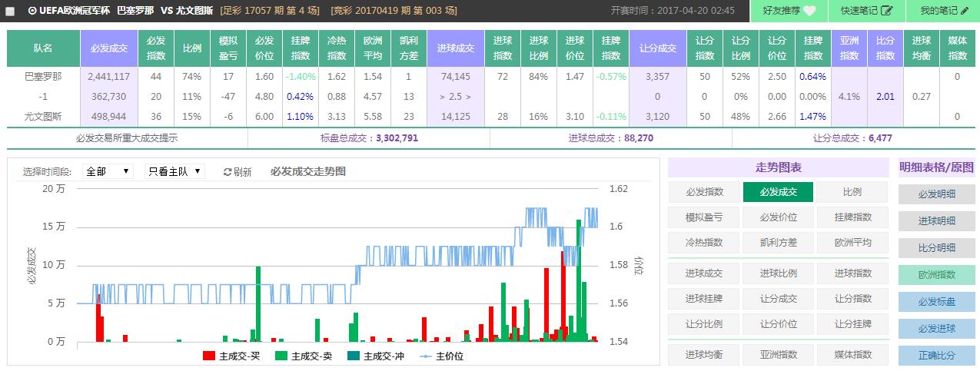Select the active 必发成交 trend chart button

coord(778,192)
